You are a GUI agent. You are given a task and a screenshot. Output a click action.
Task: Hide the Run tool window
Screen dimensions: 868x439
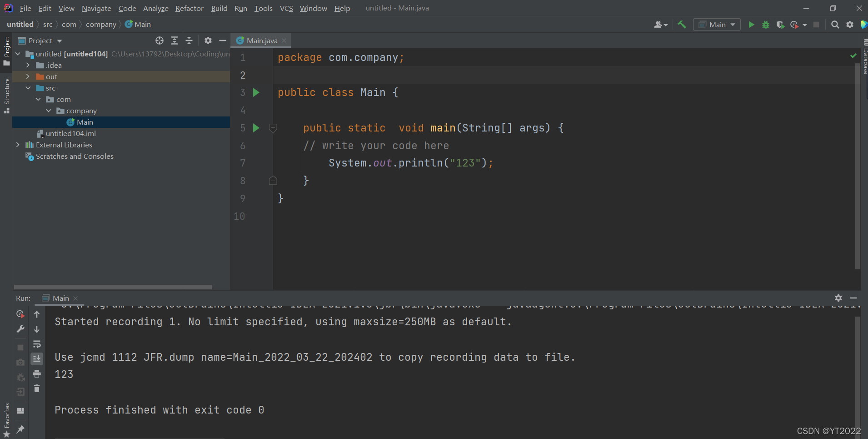[853, 298]
